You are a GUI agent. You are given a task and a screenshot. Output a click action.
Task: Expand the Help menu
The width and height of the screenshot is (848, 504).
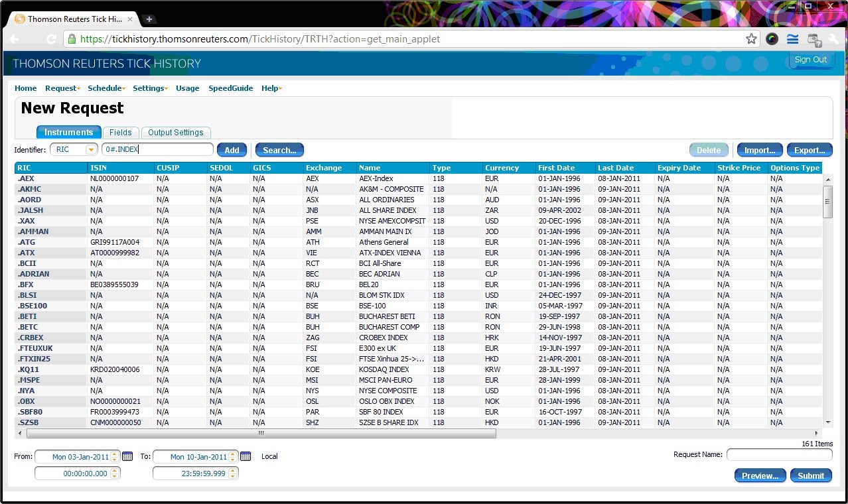271,88
